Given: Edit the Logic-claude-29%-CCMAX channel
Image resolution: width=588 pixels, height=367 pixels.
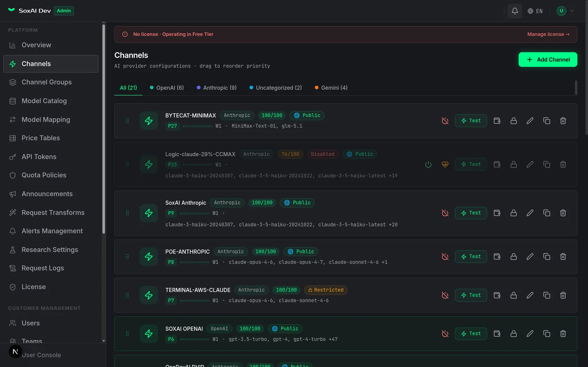Looking at the screenshot, I should [530, 164].
